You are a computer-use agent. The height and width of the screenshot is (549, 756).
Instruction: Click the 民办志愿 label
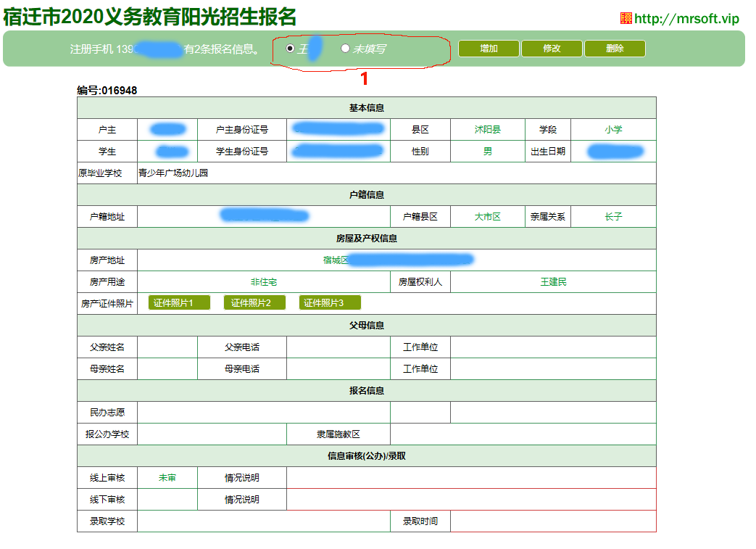pyautogui.click(x=107, y=413)
